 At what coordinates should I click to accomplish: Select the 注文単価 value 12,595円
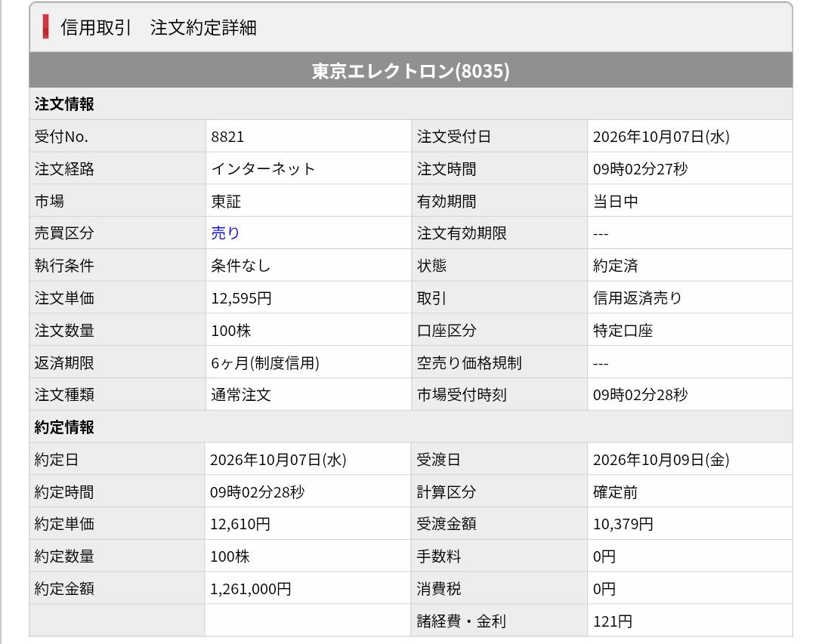coord(241,298)
